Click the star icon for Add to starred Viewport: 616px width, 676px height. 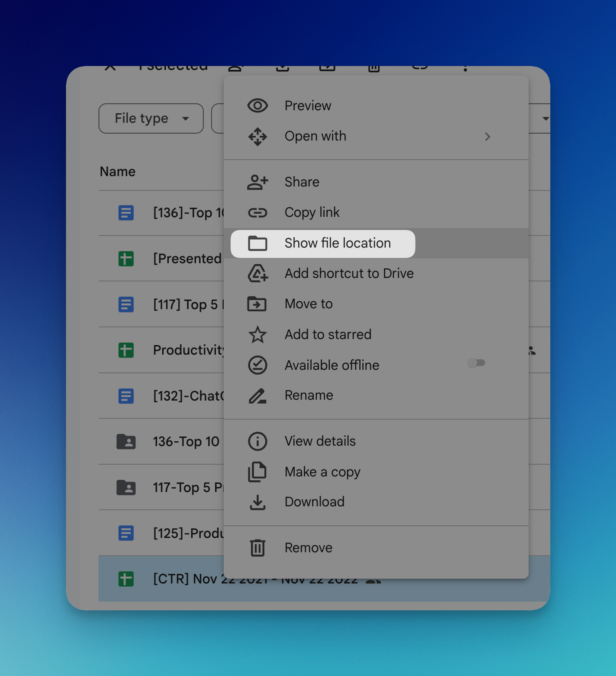[257, 335]
